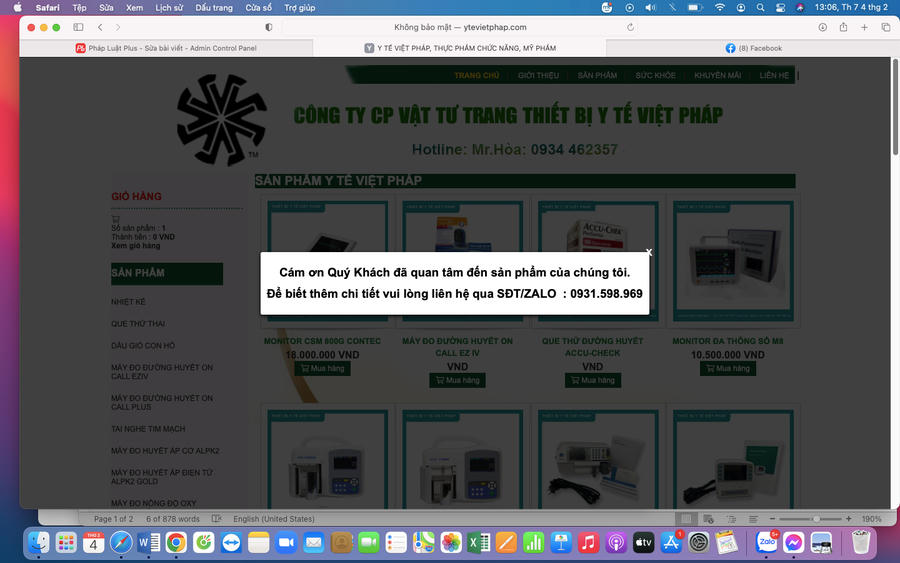Viewport: 900px width, 563px height.
Task: Show Safari downloads icon
Action: pos(823,27)
